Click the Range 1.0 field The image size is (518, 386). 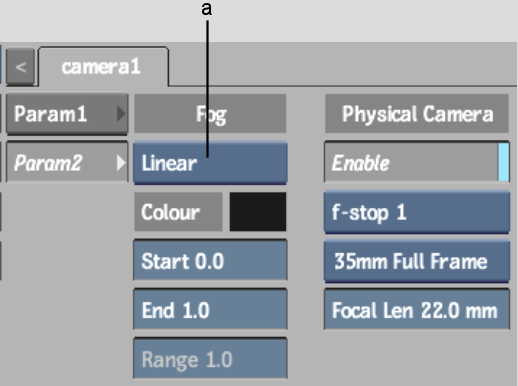click(210, 359)
